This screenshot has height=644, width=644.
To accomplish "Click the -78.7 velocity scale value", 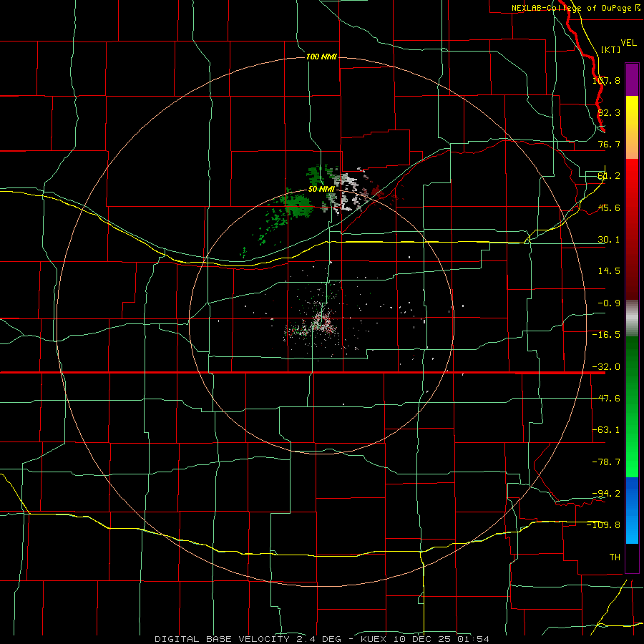I will pyautogui.click(x=606, y=462).
